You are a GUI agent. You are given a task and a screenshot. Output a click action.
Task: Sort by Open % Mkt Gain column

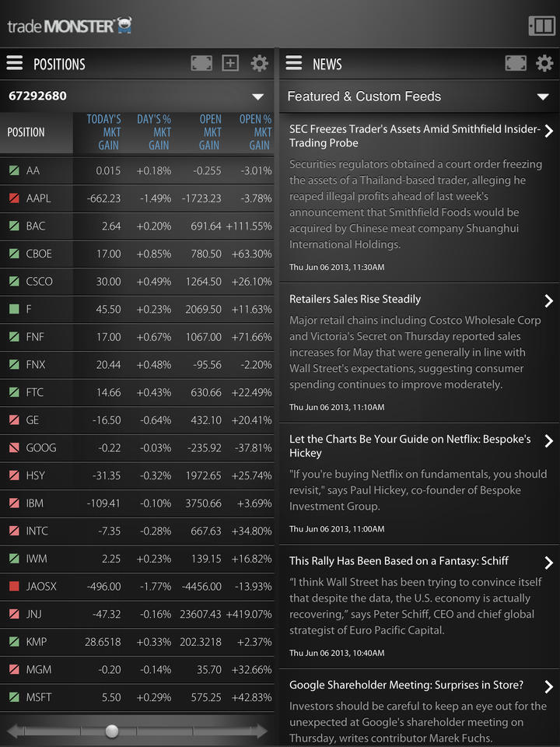point(255,132)
